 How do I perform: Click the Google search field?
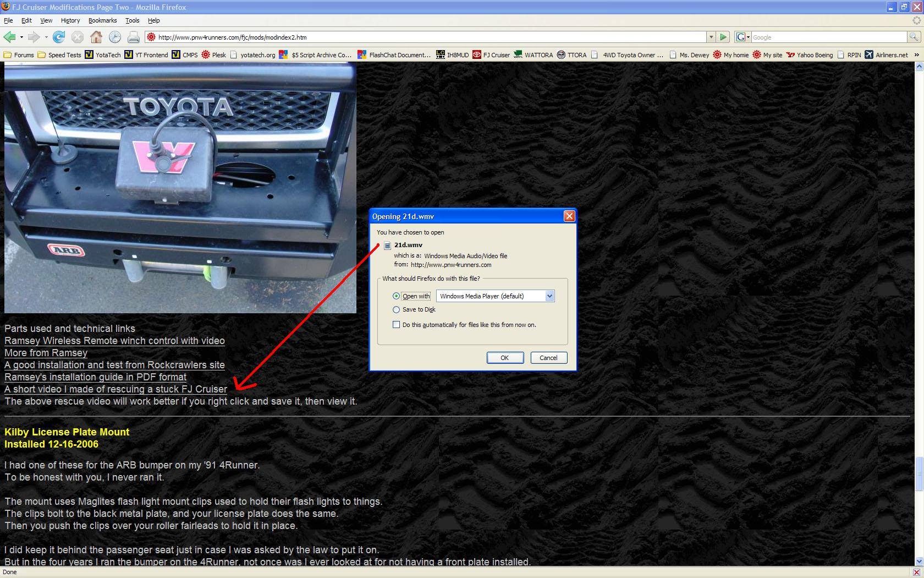[829, 37]
